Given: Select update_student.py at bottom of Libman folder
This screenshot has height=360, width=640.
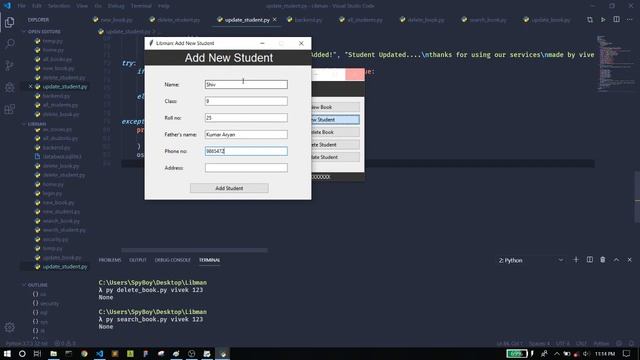Looking at the screenshot, I should click(x=64, y=267).
